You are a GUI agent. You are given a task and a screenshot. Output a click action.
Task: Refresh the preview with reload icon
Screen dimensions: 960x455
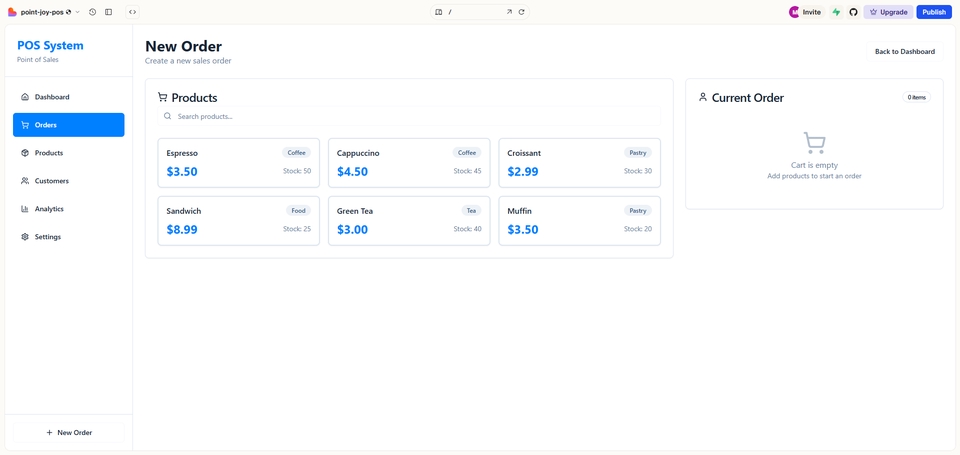point(522,12)
